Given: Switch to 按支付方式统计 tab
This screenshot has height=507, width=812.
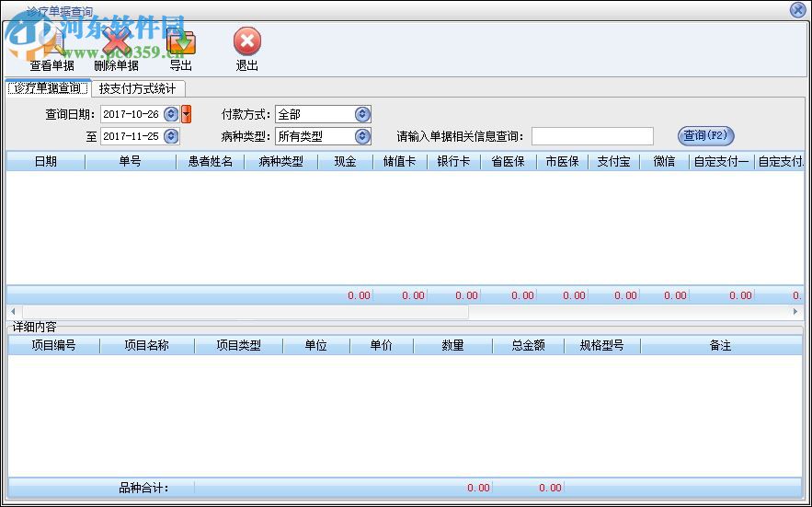Looking at the screenshot, I should [138, 88].
